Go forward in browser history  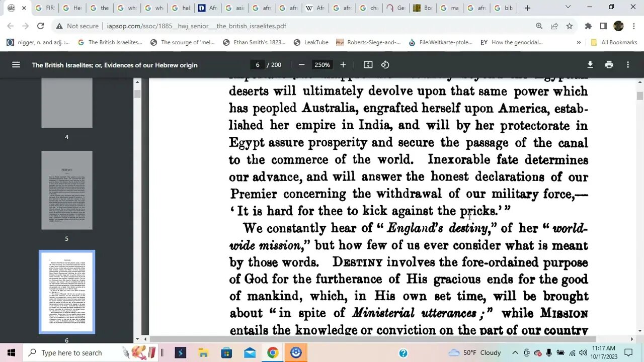[x=26, y=26]
